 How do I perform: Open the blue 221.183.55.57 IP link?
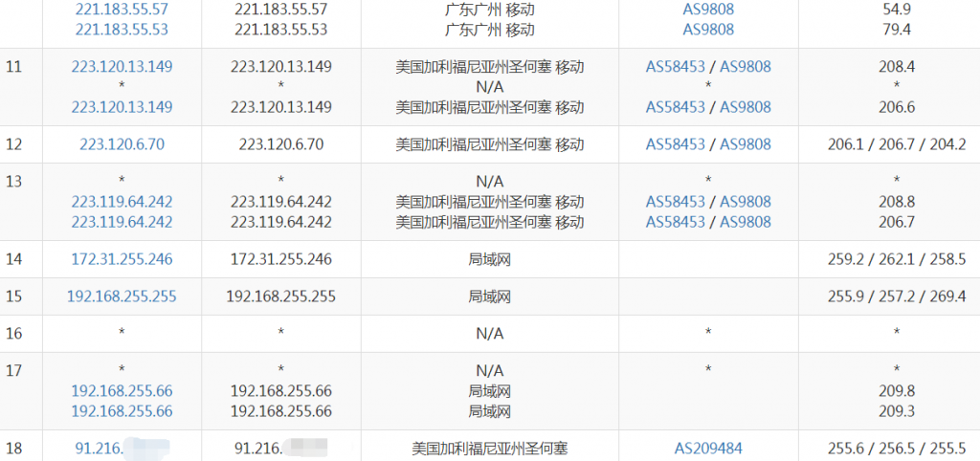(122, 10)
